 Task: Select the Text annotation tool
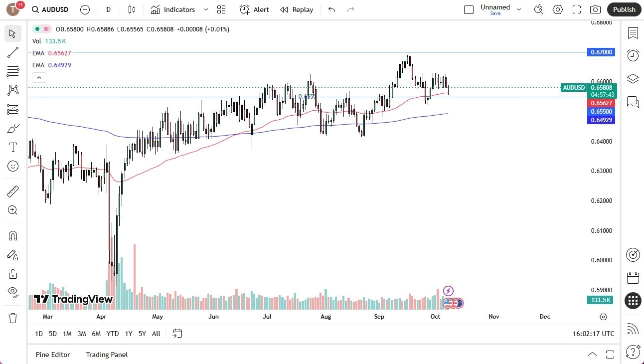coord(12,147)
